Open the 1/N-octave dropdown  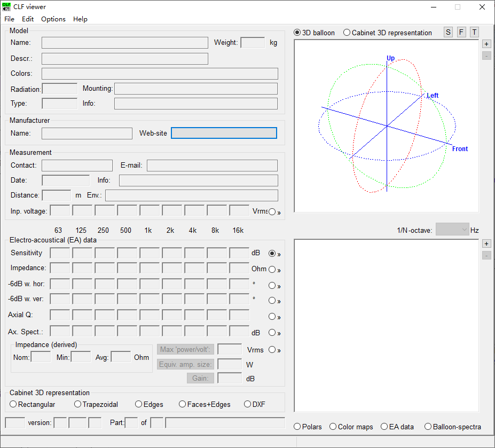(452, 230)
